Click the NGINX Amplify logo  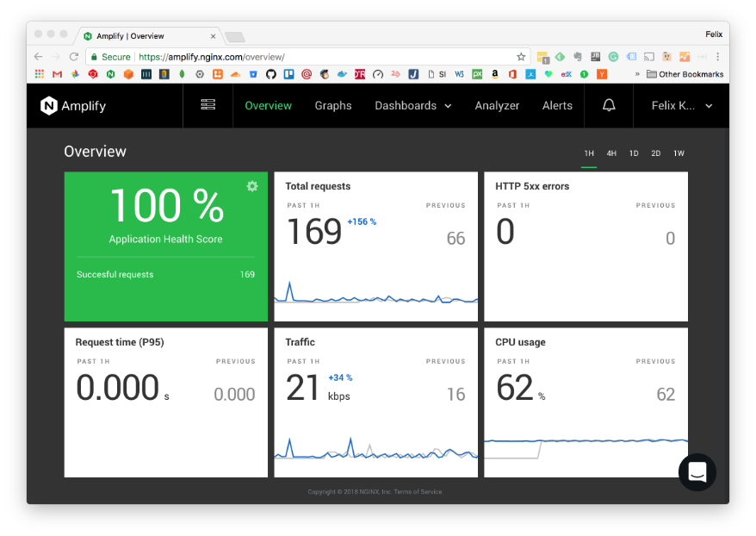click(x=73, y=106)
